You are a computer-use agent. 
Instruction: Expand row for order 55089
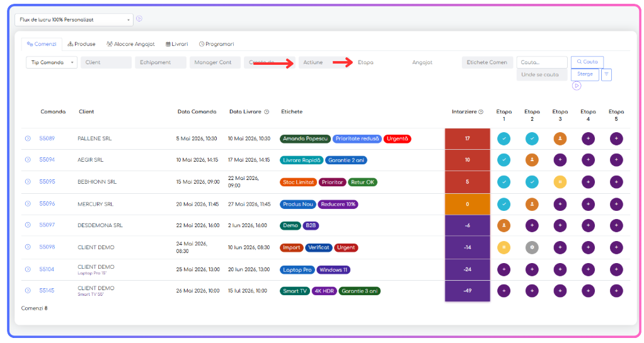[x=28, y=138]
